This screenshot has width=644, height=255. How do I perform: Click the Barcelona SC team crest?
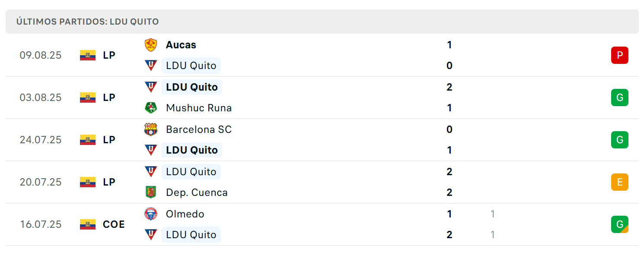(151, 129)
